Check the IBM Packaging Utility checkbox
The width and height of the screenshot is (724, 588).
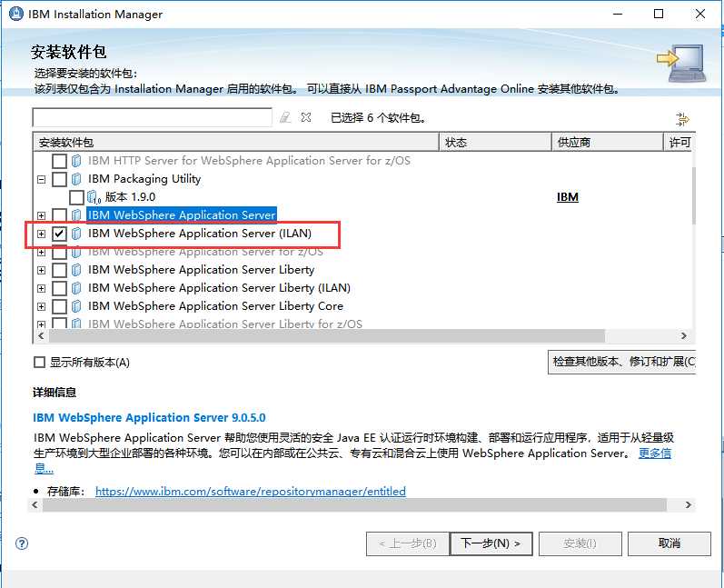point(59,179)
